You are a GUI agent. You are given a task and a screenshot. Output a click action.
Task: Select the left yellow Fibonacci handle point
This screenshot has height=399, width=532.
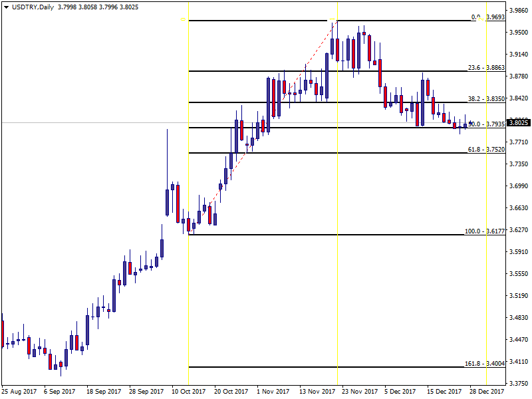coord(182,20)
